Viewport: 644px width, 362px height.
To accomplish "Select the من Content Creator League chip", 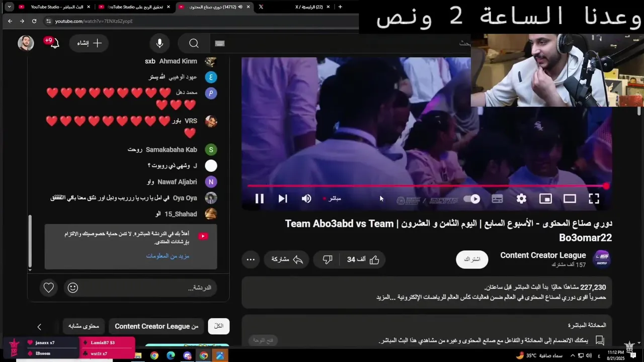I will tap(156, 326).
